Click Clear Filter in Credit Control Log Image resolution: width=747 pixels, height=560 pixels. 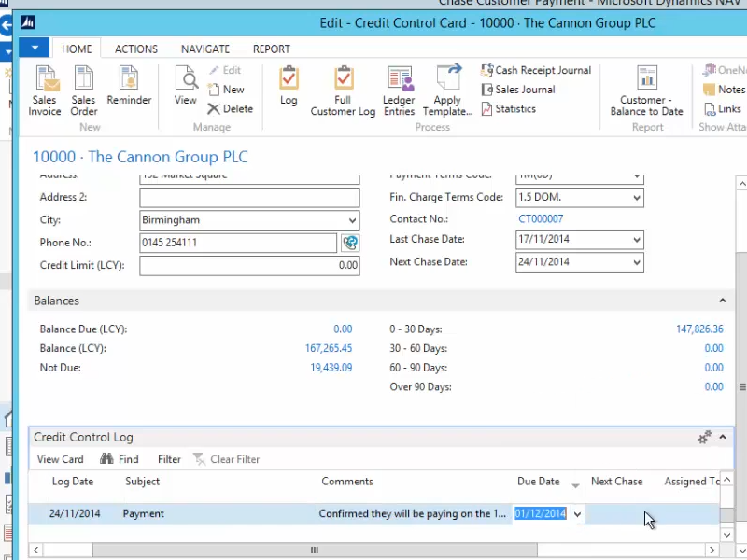(227, 459)
